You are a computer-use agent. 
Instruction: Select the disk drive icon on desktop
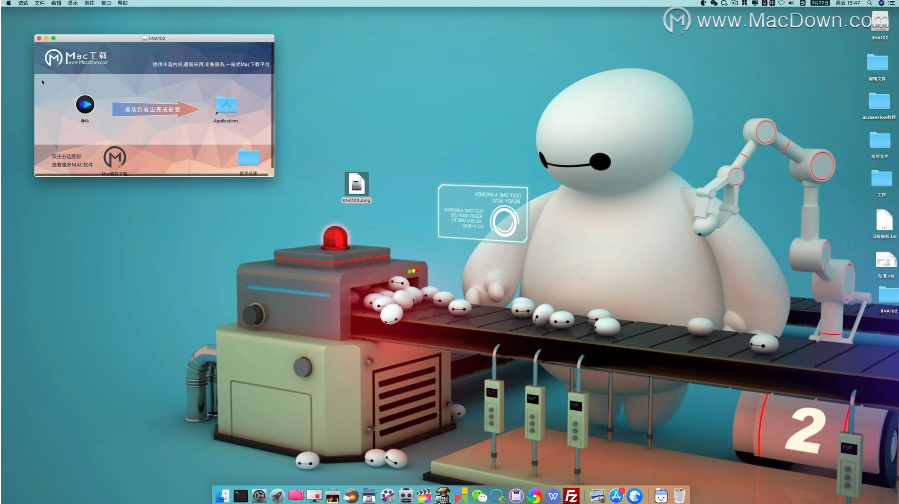click(880, 23)
